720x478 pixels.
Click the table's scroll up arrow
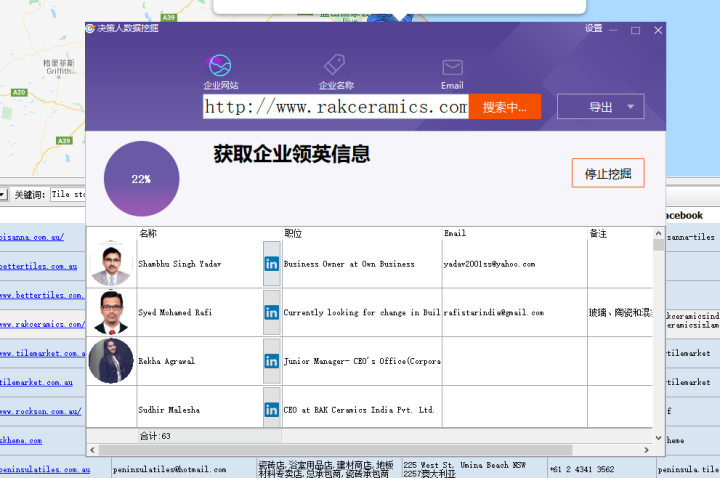(658, 233)
